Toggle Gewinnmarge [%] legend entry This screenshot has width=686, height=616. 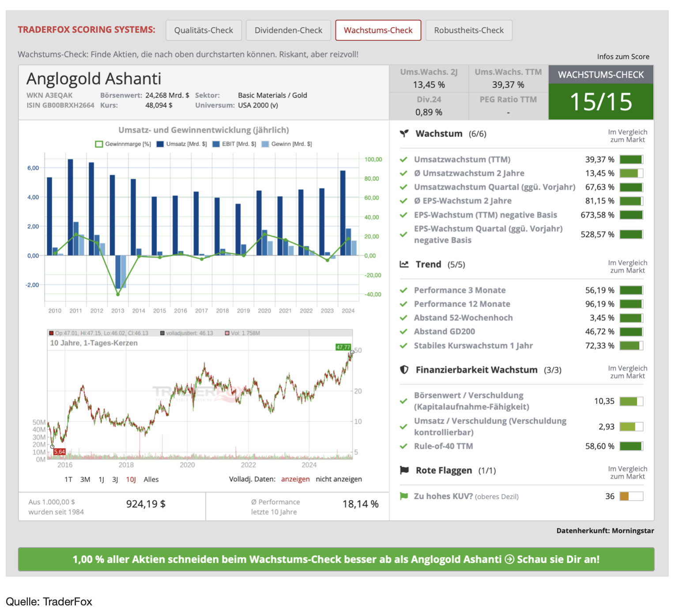(123, 144)
